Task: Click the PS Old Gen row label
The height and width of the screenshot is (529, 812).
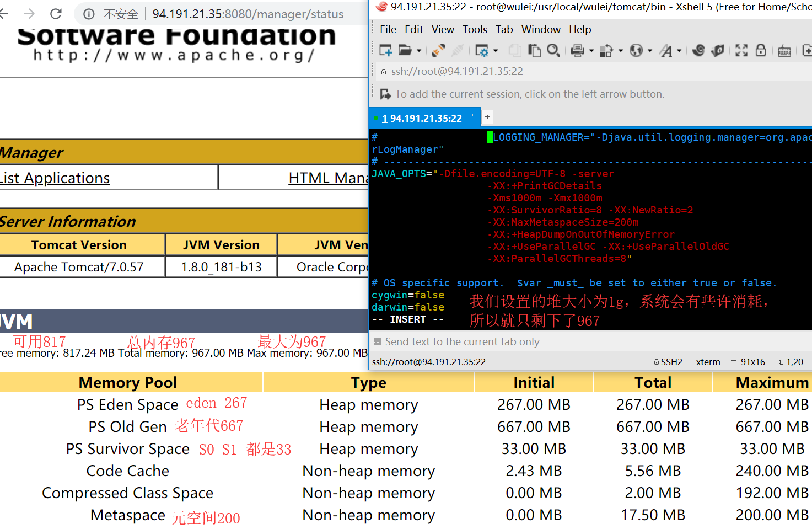Action: point(127,427)
